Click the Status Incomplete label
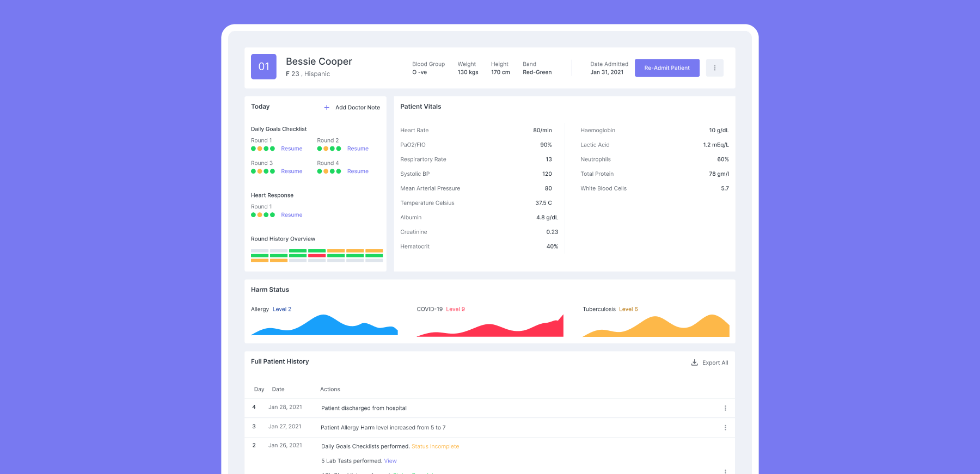 pos(435,446)
